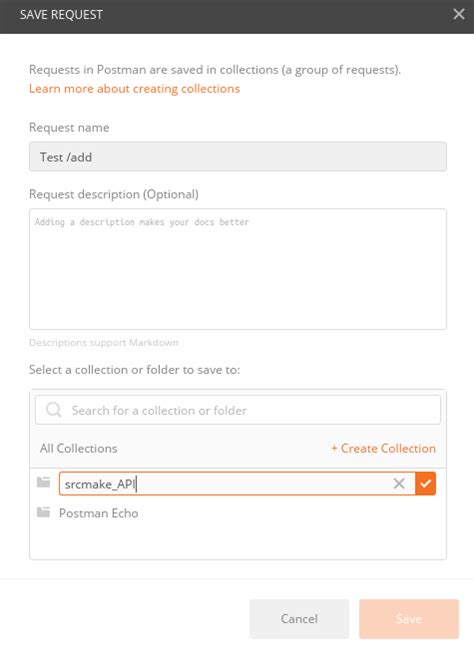Click the Descriptions support Markdown hint
The image size is (474, 650).
click(x=104, y=343)
